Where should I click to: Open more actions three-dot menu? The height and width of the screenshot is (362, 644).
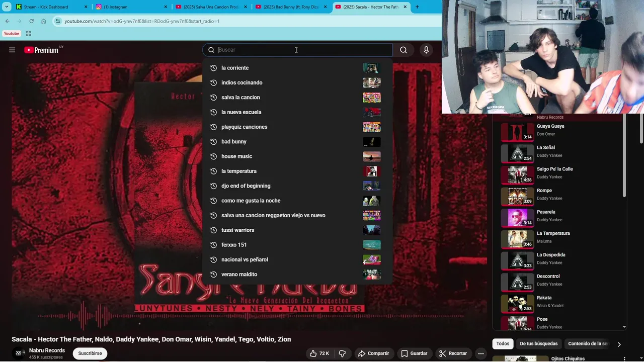[480, 353]
